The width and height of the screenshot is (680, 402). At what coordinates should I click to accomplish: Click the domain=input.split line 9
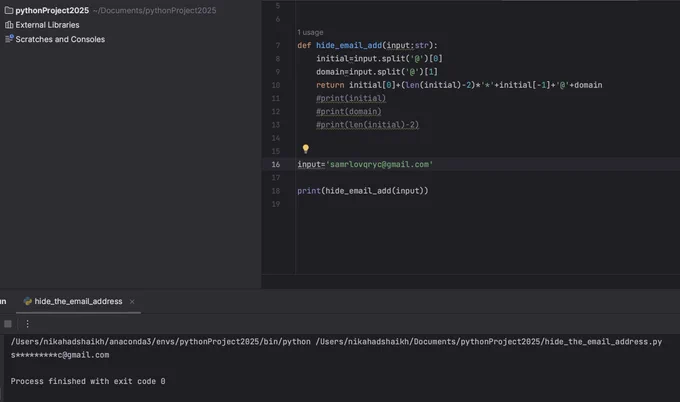click(x=377, y=72)
